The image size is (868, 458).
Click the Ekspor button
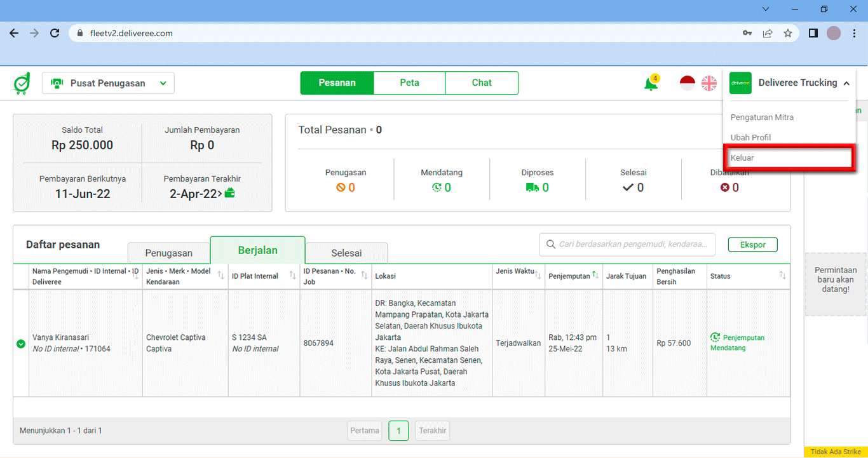[x=753, y=245]
